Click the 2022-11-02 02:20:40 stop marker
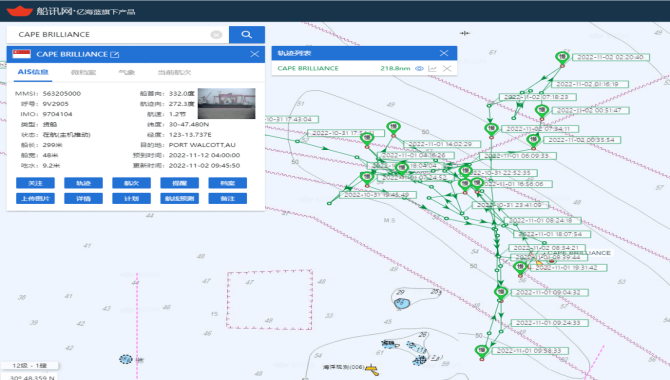The image size is (670, 380). click(562, 58)
